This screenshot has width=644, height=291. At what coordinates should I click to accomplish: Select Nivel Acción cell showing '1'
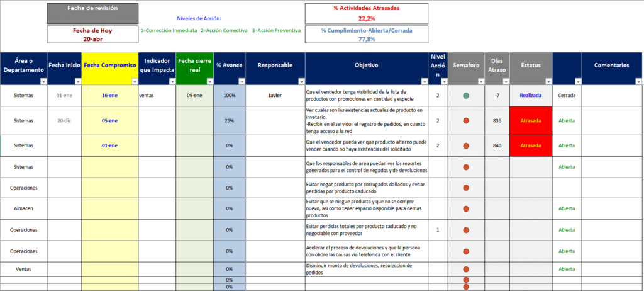point(438,230)
